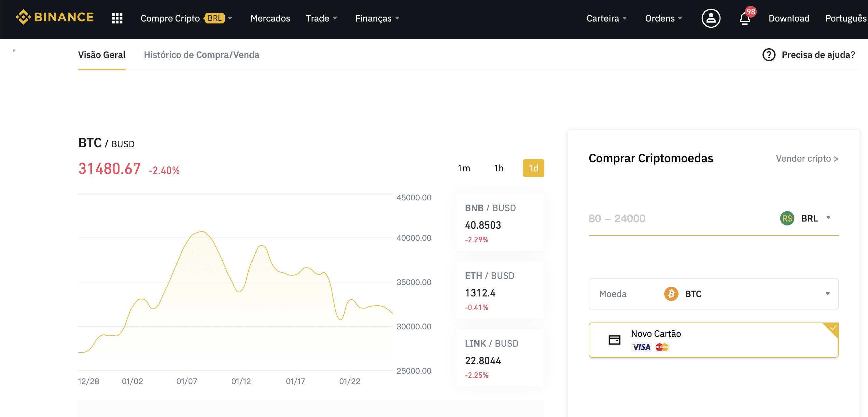Select the 1h chart interval
The image size is (868, 417).
point(499,168)
